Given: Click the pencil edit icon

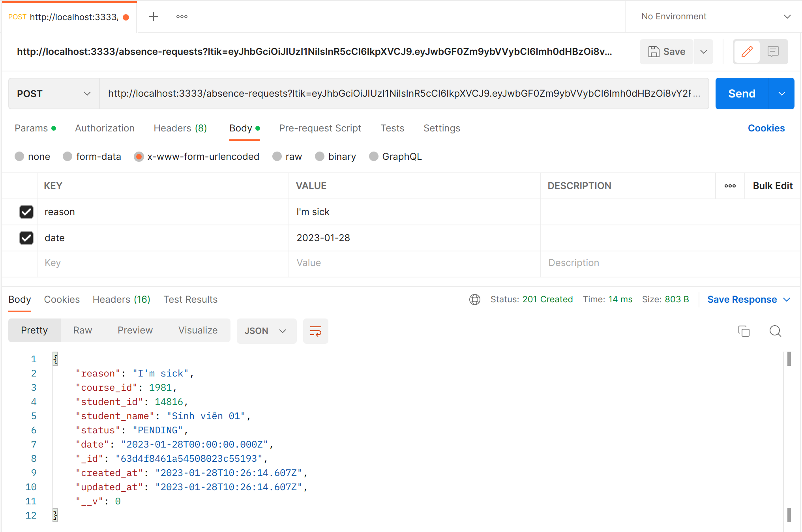Looking at the screenshot, I should pos(747,51).
